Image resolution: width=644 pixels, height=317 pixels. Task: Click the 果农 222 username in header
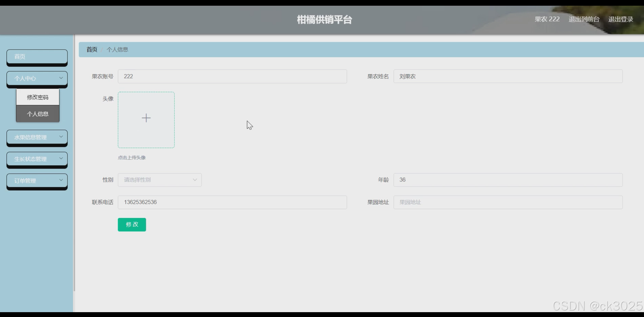pyautogui.click(x=547, y=19)
